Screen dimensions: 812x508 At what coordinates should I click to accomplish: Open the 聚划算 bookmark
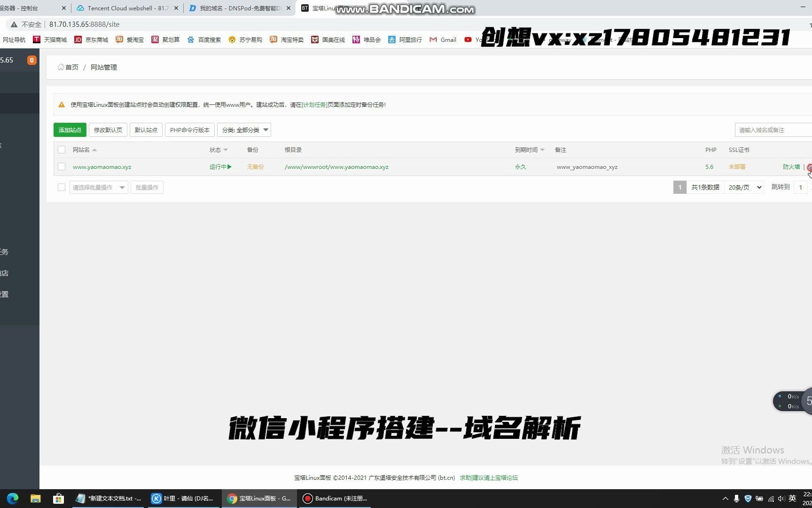(x=165, y=40)
